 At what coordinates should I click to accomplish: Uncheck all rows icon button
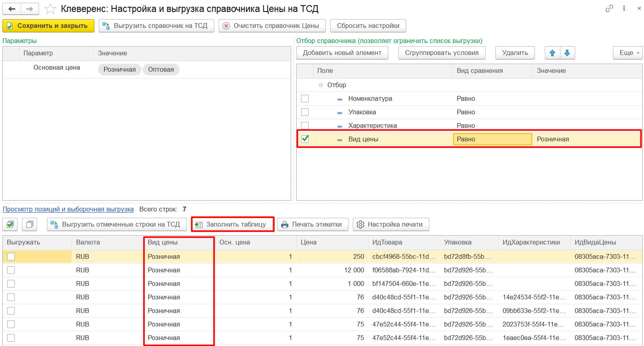click(x=29, y=225)
